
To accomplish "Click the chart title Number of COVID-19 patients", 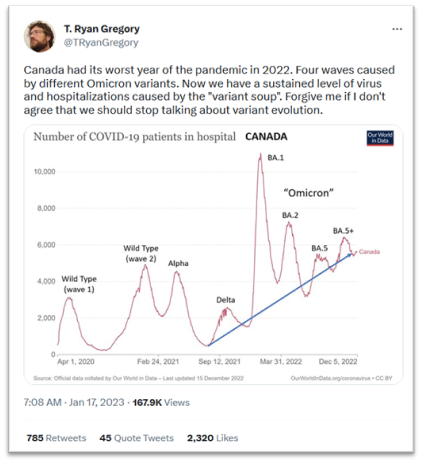I will click(x=134, y=137).
